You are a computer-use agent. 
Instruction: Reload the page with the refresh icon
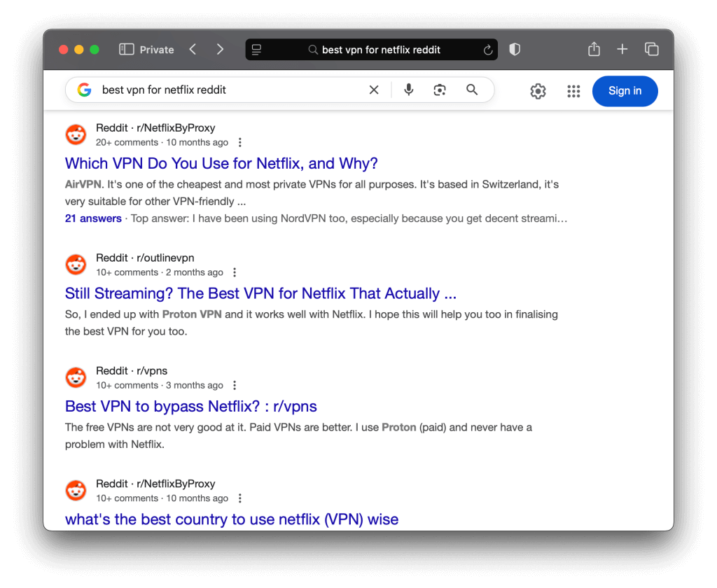click(x=488, y=50)
